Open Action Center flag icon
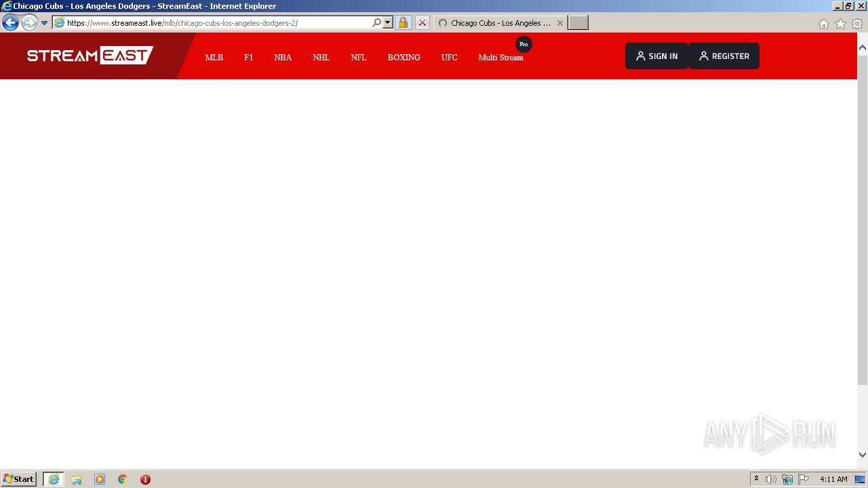The image size is (868, 488). pos(804,479)
